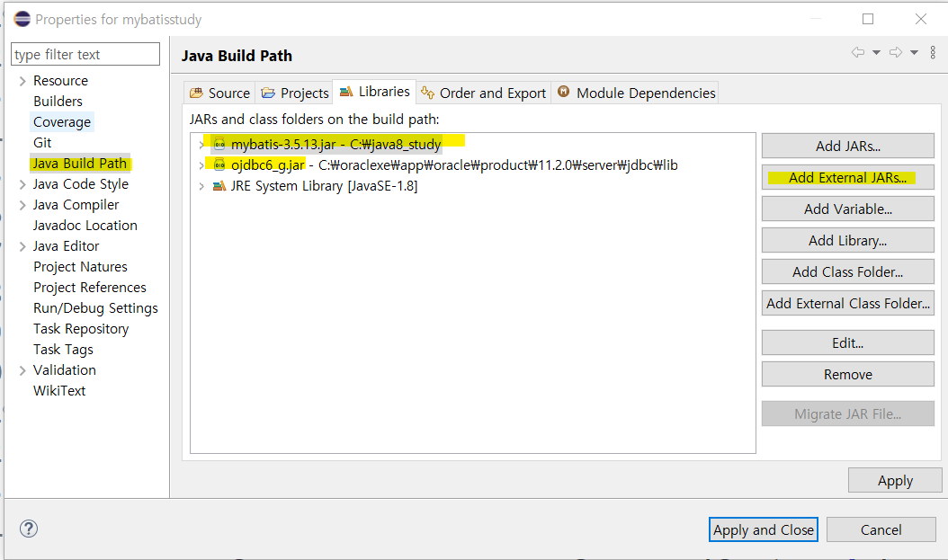Select WikiText in the properties tree
The image size is (948, 560).
59,391
